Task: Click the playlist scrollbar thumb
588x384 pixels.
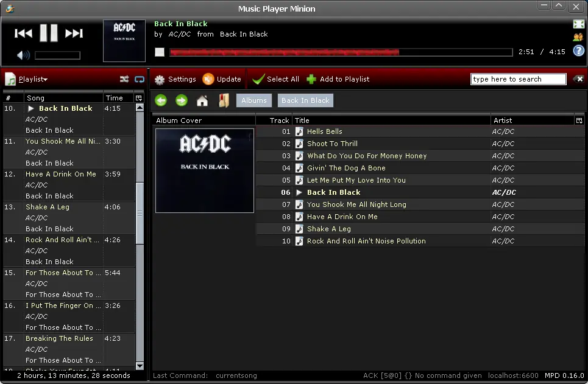Action: pos(140,213)
